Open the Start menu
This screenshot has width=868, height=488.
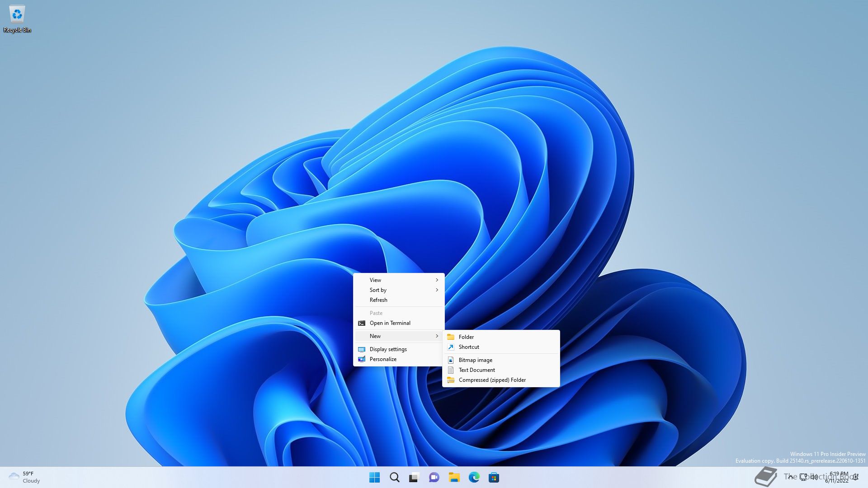(x=374, y=477)
